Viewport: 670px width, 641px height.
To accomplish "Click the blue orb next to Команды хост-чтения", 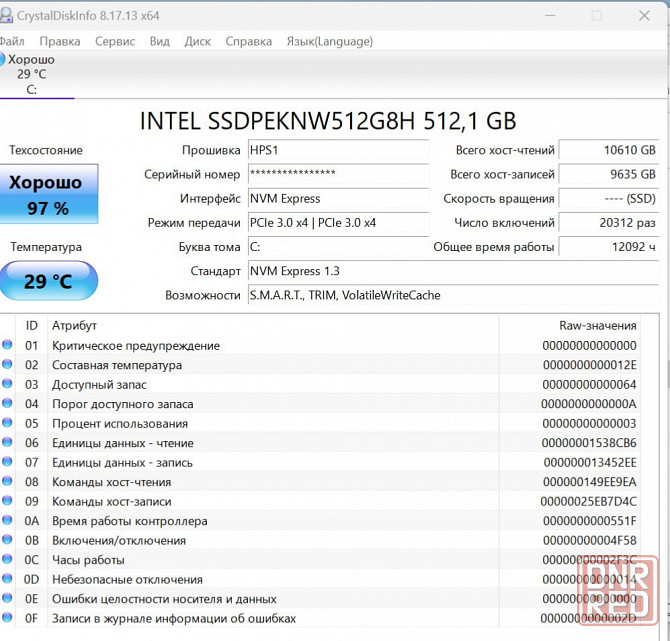I will click(8, 482).
